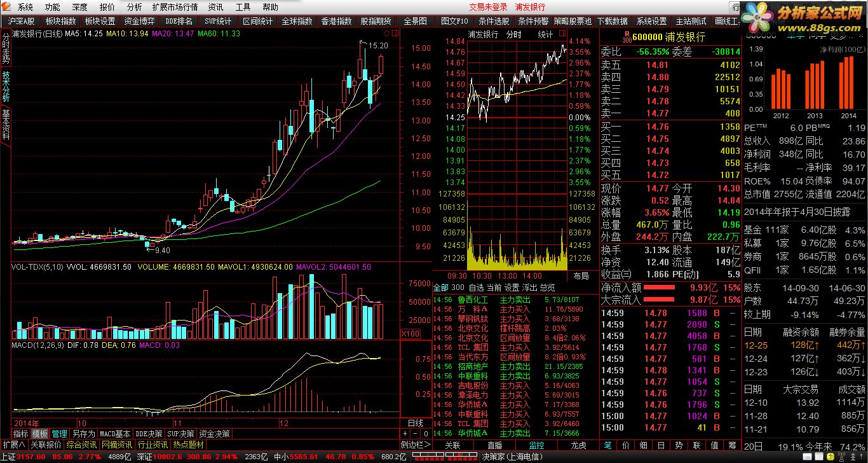Open the 综合资讯 tab
This screenshot has height=463, width=868.
tap(82, 445)
